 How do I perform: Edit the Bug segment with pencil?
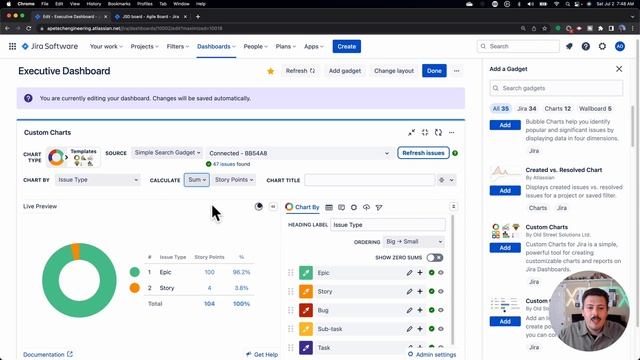409,310
